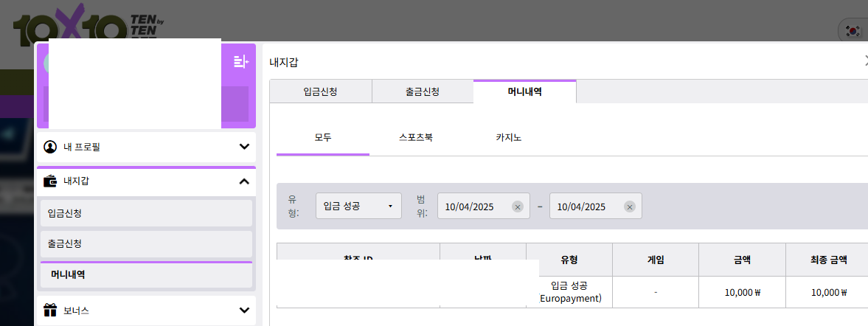Collapse the 내지갑 section chevron
The width and height of the screenshot is (868, 326).
click(244, 181)
